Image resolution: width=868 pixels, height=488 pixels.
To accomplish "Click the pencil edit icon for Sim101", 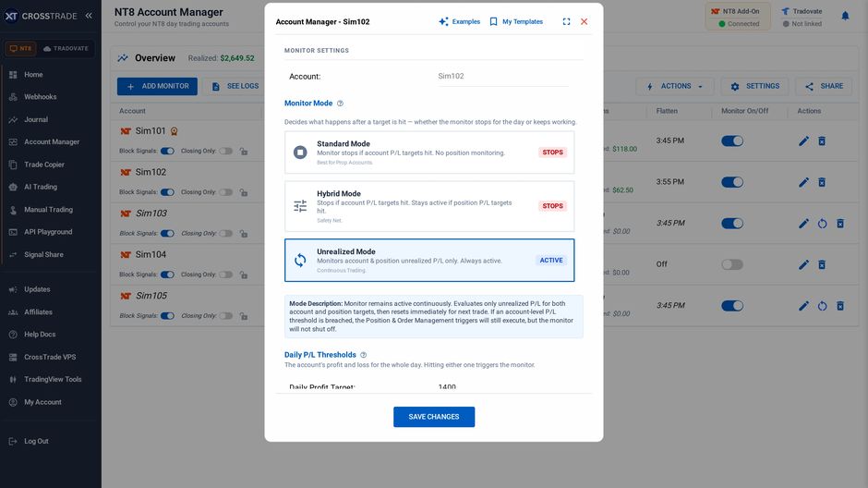I will coord(803,141).
